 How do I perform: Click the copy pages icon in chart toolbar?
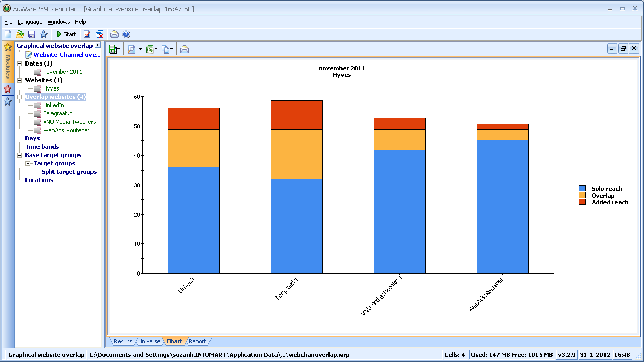click(x=165, y=49)
